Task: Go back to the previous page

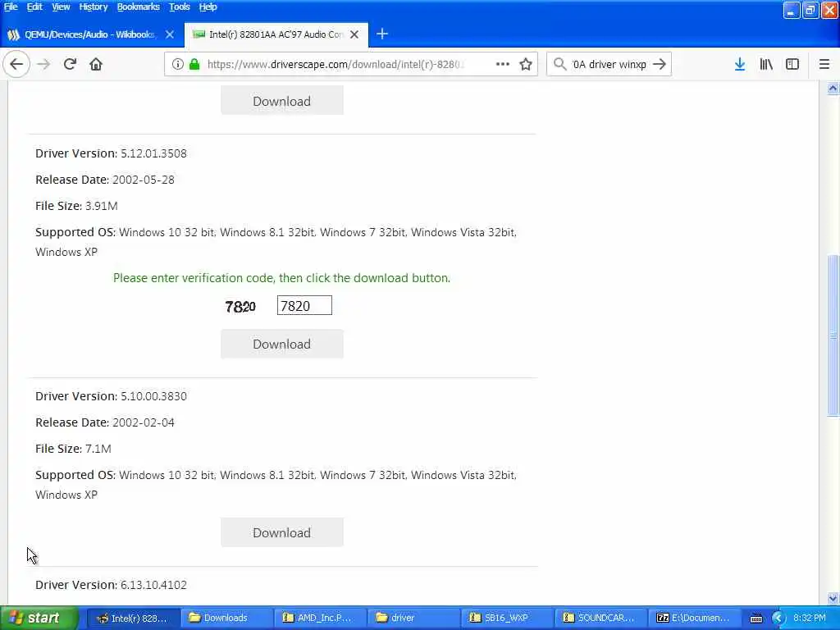Action: (x=16, y=64)
